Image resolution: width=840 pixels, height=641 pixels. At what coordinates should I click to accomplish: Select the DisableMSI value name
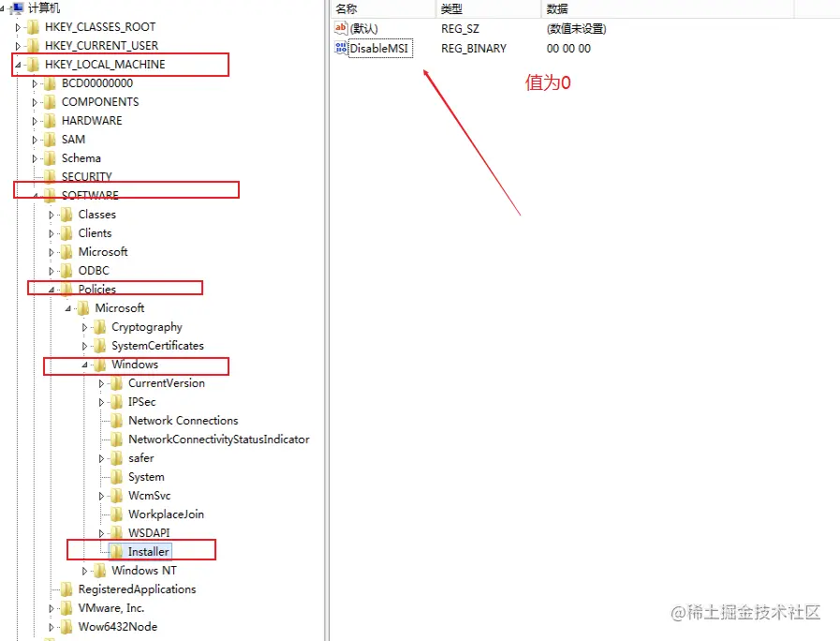tap(379, 48)
